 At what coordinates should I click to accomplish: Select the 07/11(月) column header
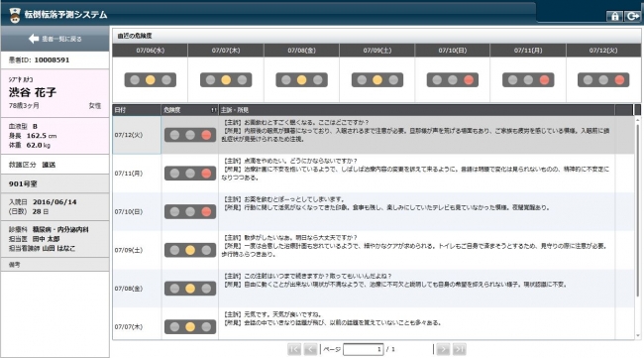[x=528, y=51]
